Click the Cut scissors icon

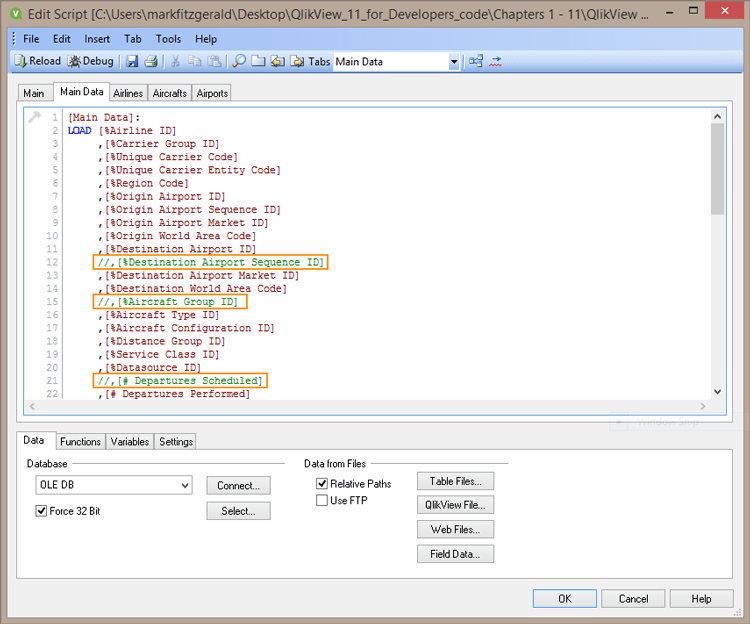coord(176,61)
